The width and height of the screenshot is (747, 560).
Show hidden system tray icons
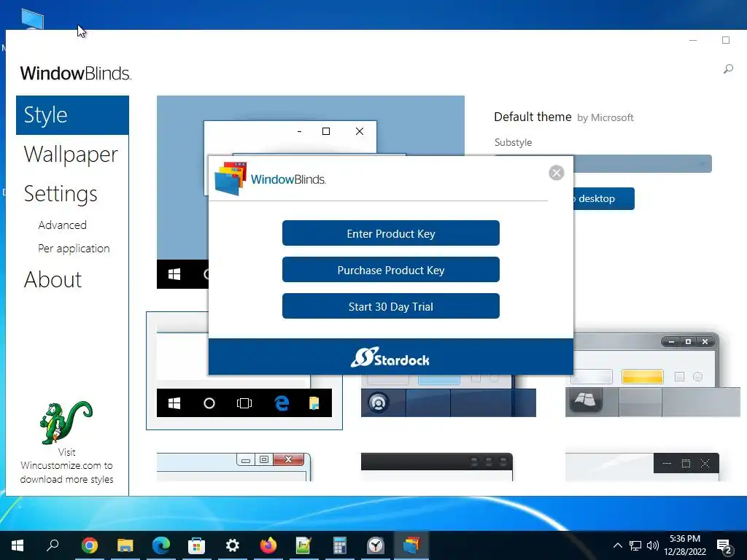618,545
